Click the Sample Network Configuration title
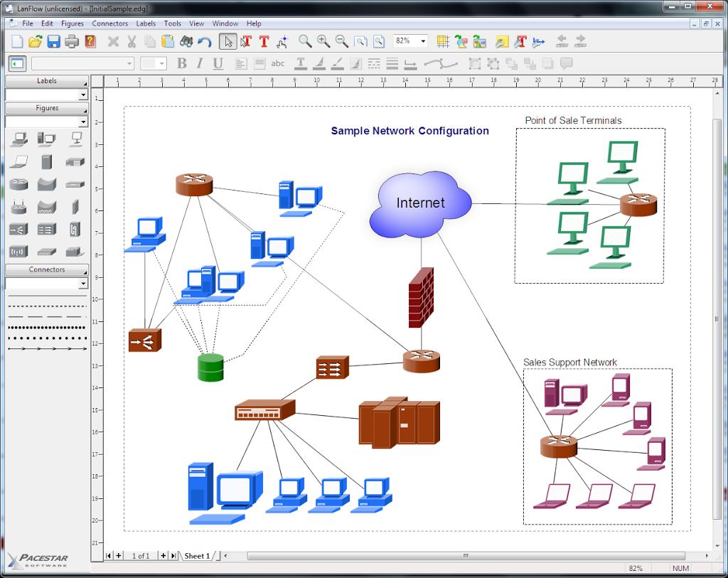Image resolution: width=728 pixels, height=578 pixels. tap(409, 131)
